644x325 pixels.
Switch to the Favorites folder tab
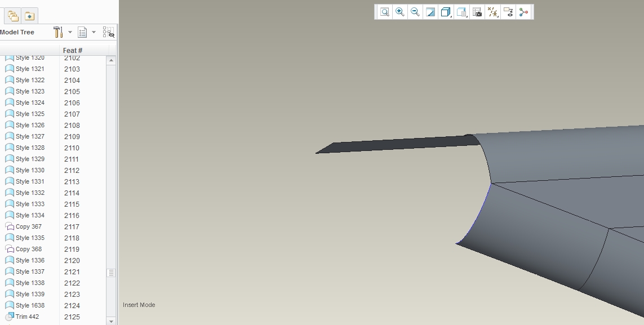[29, 16]
